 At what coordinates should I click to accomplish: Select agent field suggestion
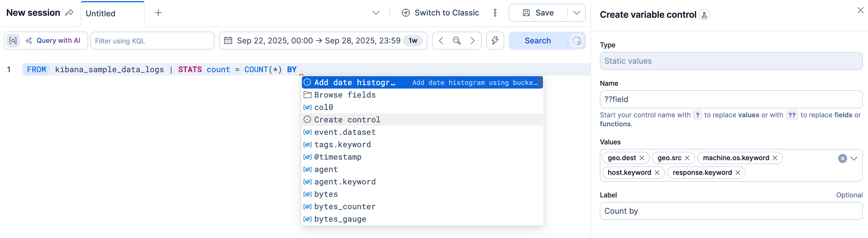422,169
